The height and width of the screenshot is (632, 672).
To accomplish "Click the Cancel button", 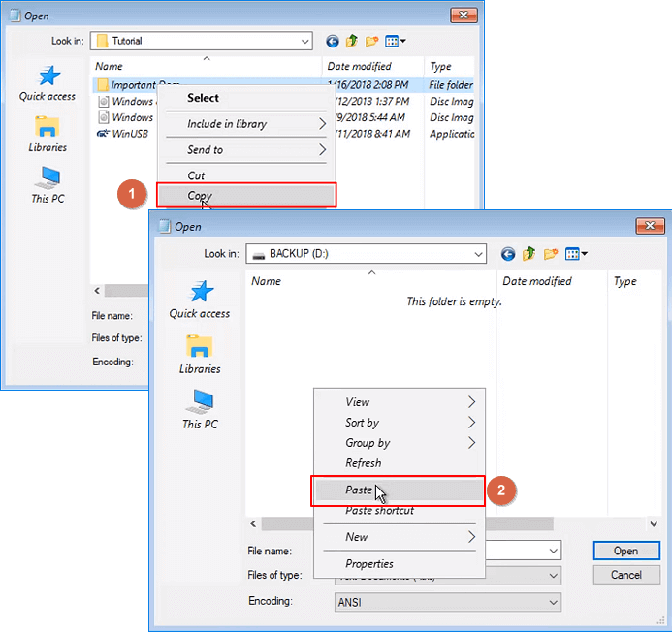I will coord(625,575).
